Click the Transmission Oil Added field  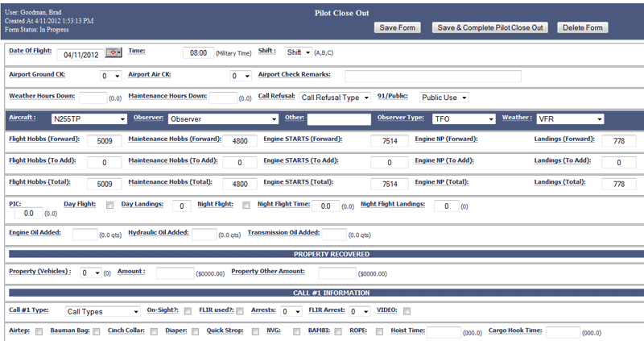click(334, 235)
